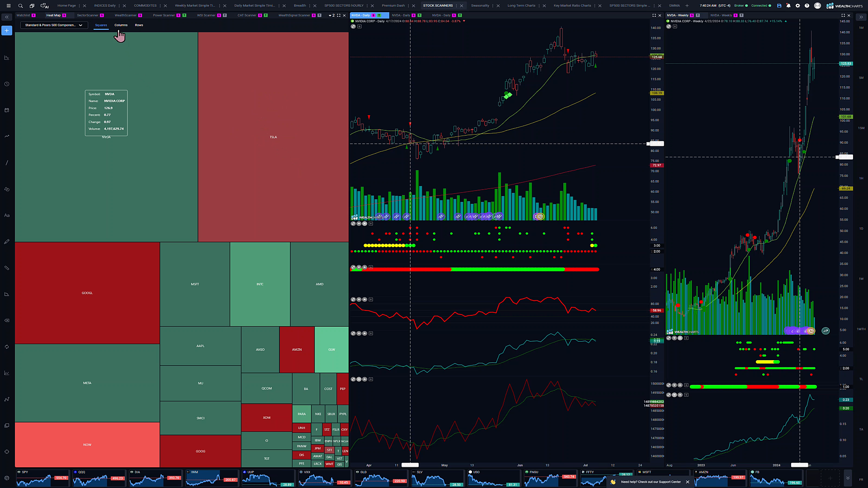
Task: Toggle visibility eye of NVDA weekly chart
Action: coord(669,26)
